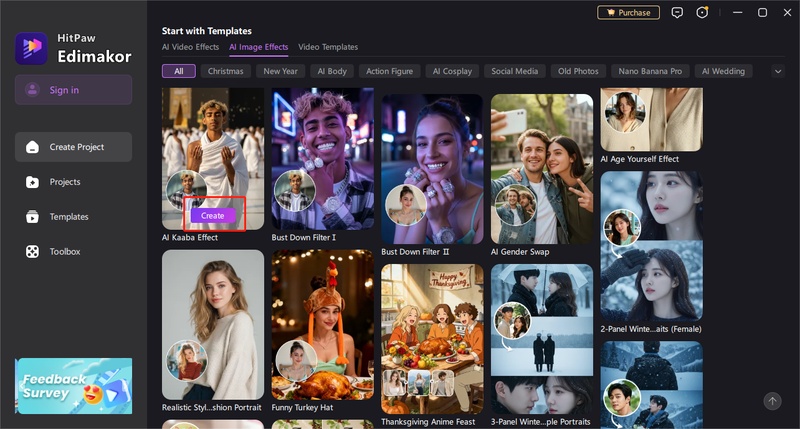Click the HitPaw Edimakor logo icon
Viewport: 800px width, 429px height.
[x=31, y=48]
